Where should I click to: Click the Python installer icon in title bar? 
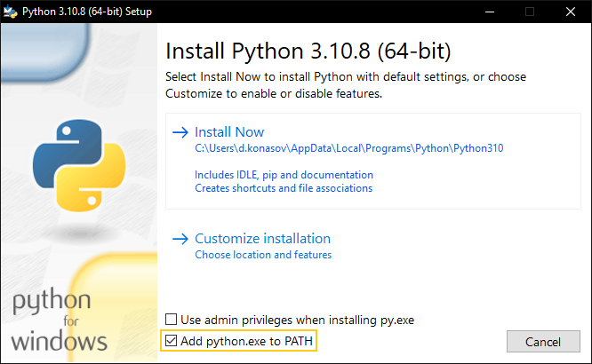click(10, 12)
